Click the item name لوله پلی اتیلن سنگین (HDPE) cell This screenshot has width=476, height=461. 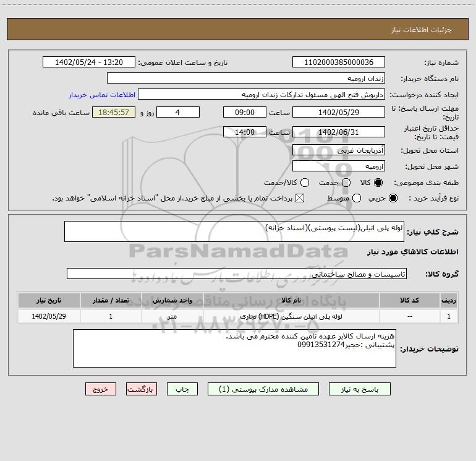(x=291, y=316)
